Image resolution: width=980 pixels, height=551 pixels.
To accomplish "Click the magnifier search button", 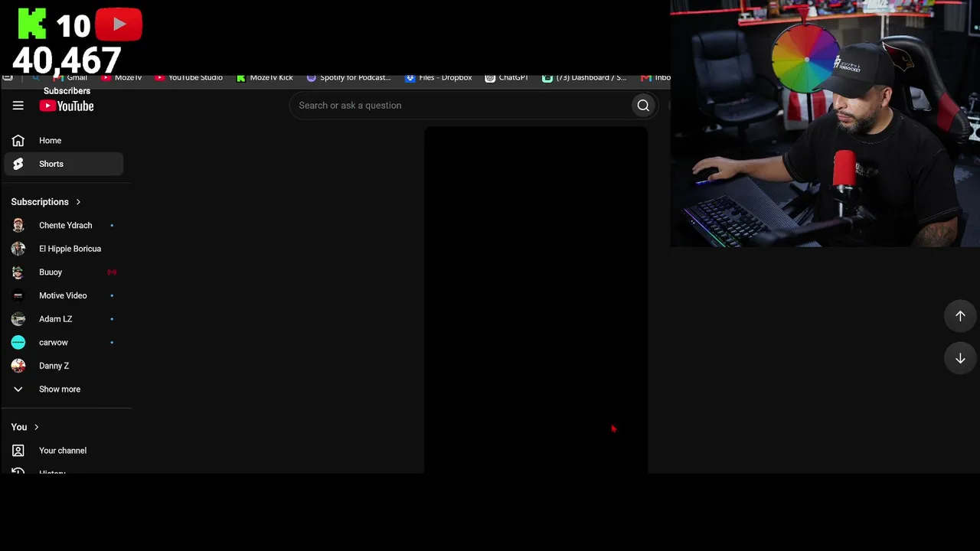I will tap(643, 106).
